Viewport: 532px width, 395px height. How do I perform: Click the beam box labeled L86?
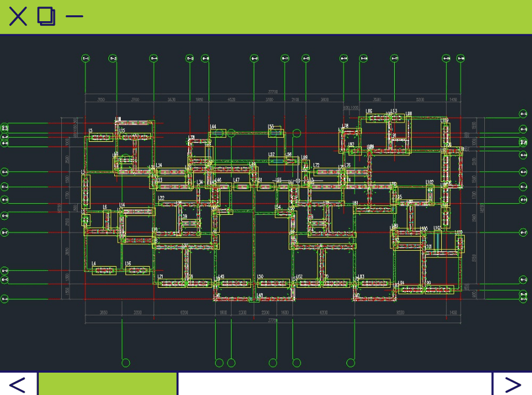click(x=377, y=118)
